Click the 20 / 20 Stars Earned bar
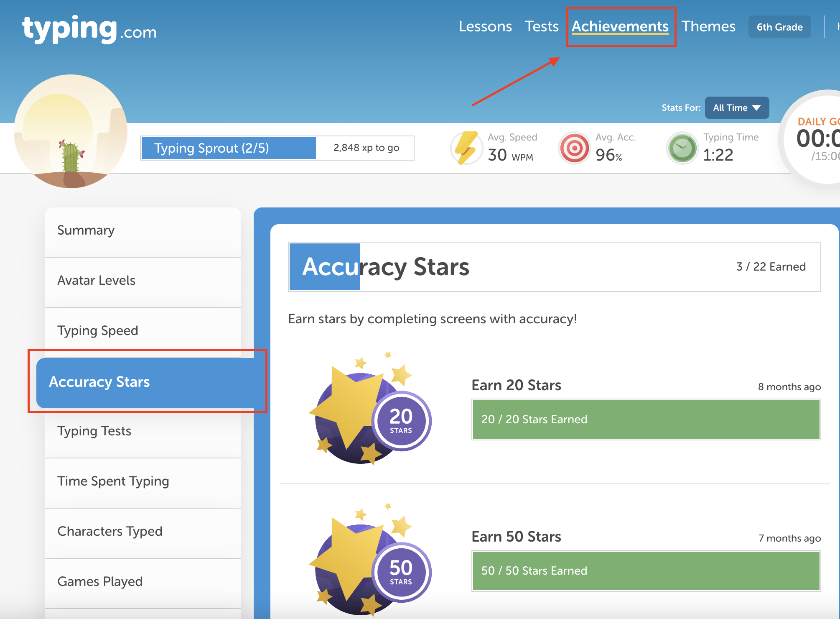This screenshot has height=619, width=840. tap(646, 419)
